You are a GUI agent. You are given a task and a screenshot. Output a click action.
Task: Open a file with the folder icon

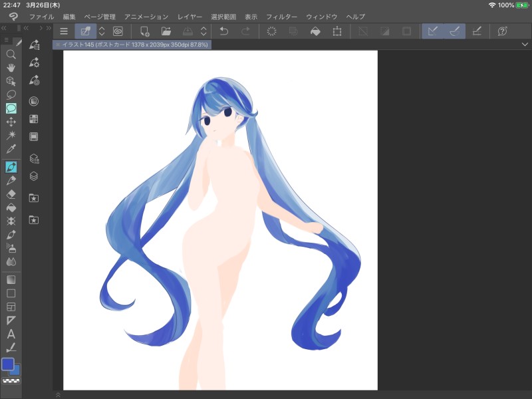click(166, 31)
